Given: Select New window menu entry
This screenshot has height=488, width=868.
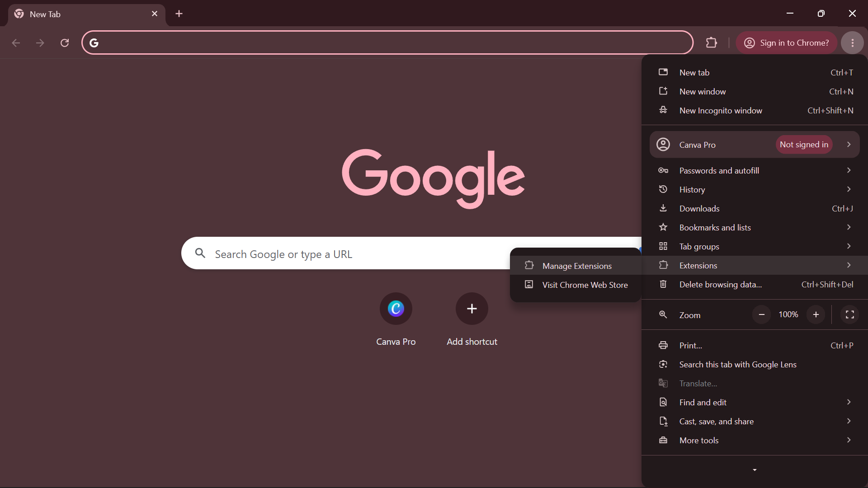Looking at the screenshot, I should (755, 91).
